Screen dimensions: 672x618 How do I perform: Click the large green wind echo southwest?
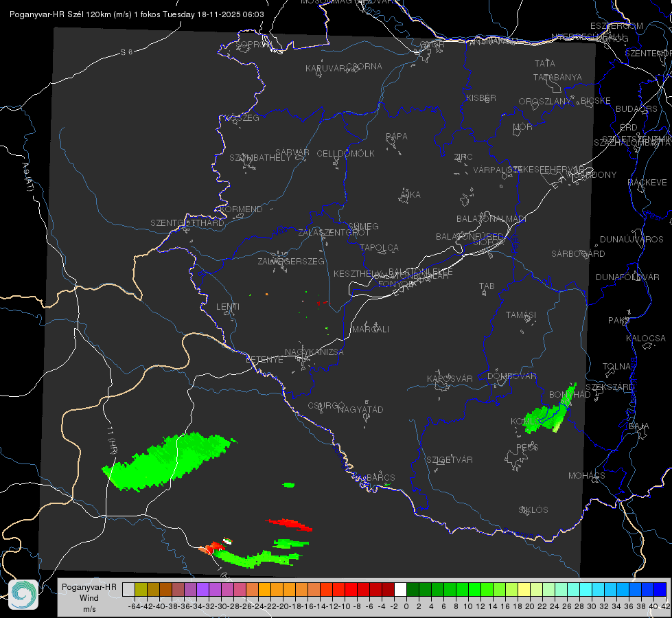[x=170, y=460]
